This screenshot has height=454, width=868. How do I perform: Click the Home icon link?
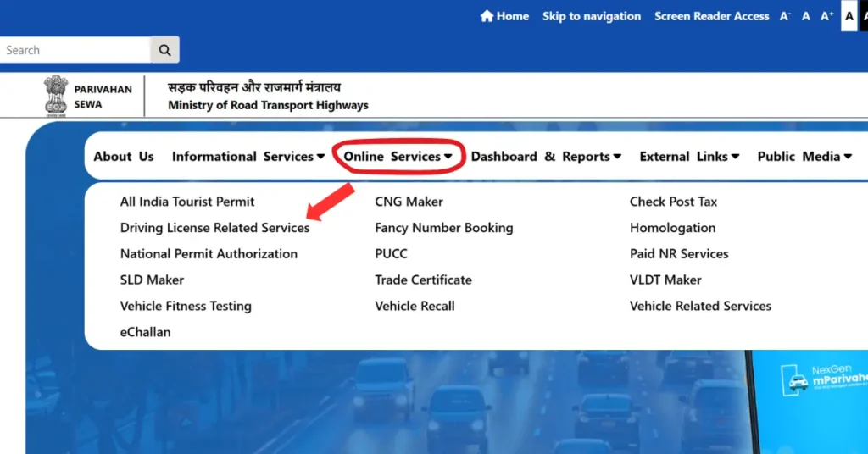click(504, 16)
